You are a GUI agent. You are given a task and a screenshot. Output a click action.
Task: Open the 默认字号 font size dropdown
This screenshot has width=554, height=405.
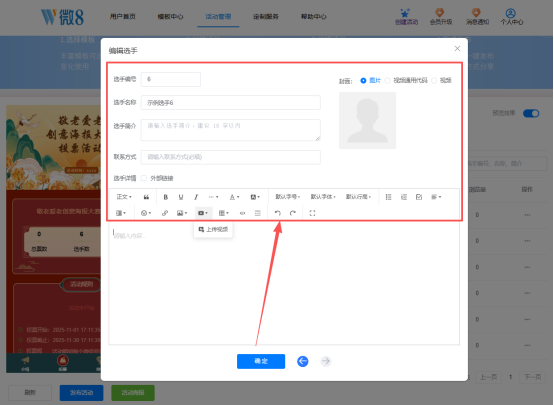[x=288, y=197]
